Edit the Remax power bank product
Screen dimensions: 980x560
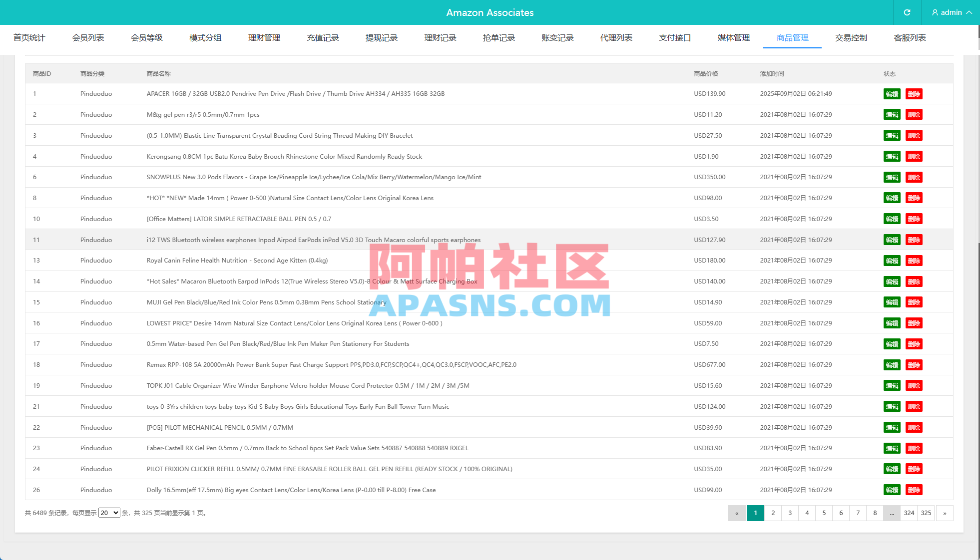[x=892, y=364]
